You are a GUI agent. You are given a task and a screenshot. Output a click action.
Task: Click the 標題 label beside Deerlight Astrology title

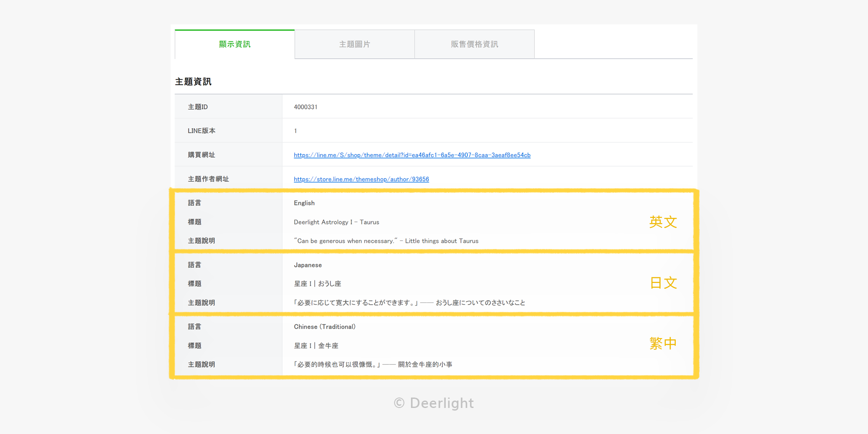194,222
